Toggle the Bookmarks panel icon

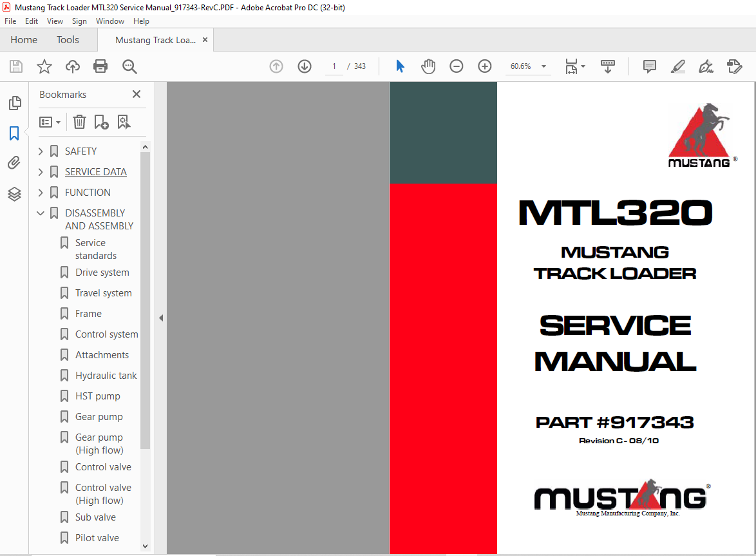pyautogui.click(x=14, y=133)
